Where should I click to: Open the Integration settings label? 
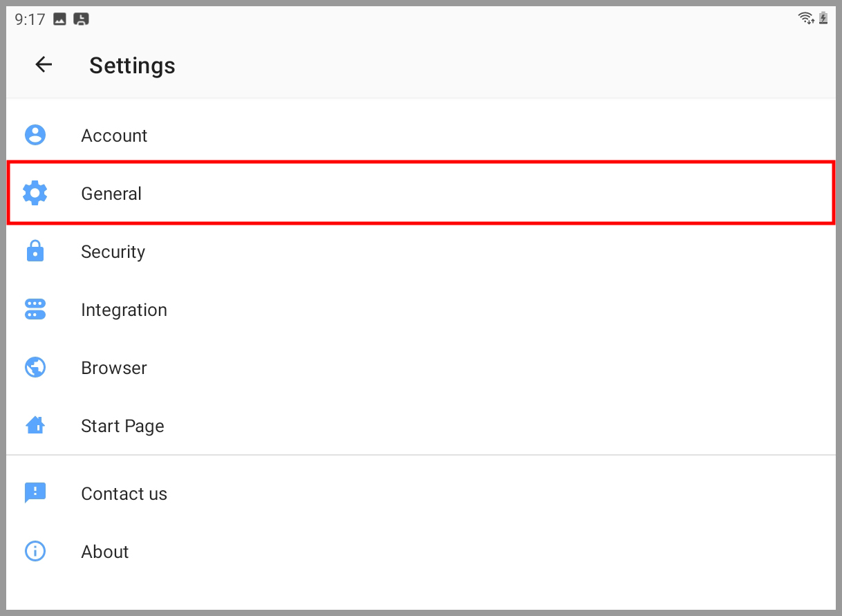coord(124,310)
